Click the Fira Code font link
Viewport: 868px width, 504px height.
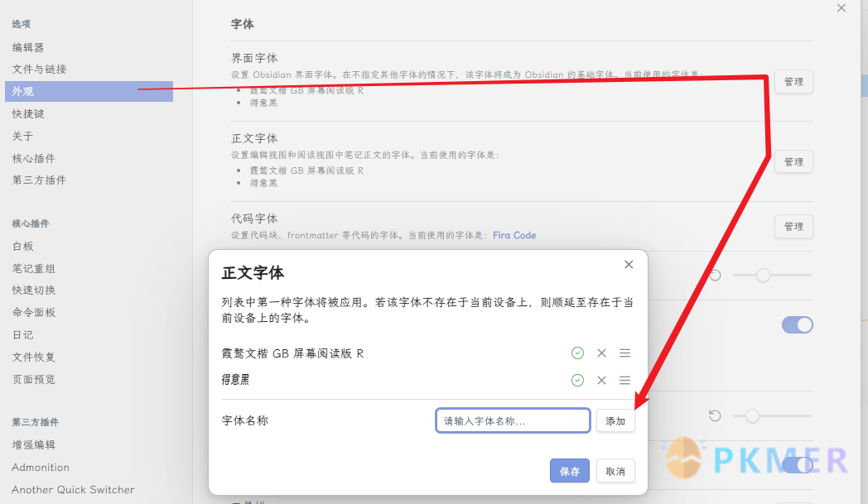point(514,235)
